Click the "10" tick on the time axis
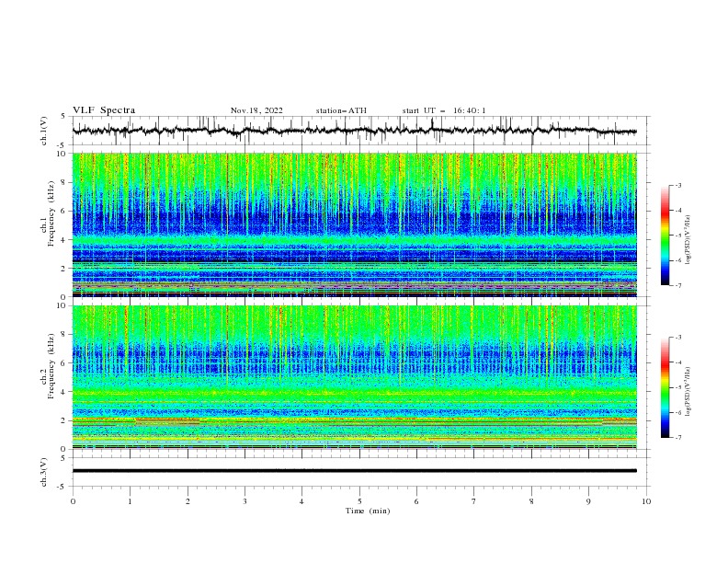 click(x=646, y=501)
